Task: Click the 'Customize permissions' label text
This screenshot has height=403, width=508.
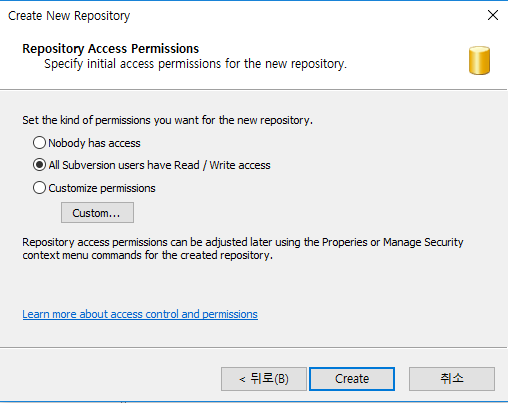Action: click(x=102, y=188)
